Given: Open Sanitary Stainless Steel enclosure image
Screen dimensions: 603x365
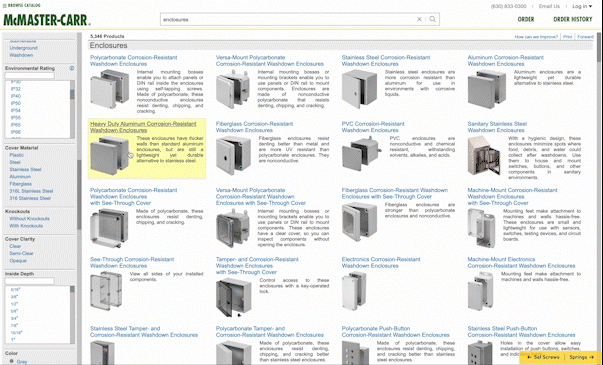Looking at the screenshot, I should [484, 155].
